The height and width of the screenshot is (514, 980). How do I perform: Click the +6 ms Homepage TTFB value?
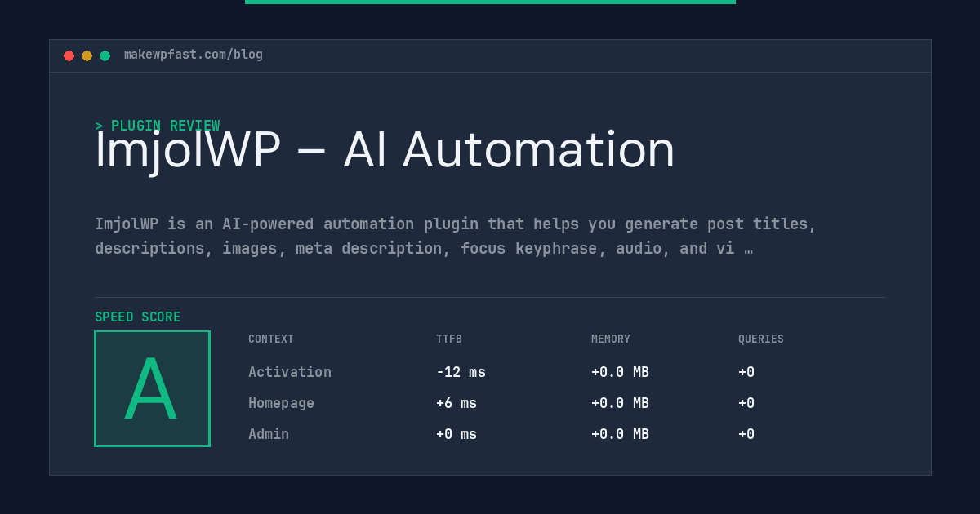coord(457,403)
